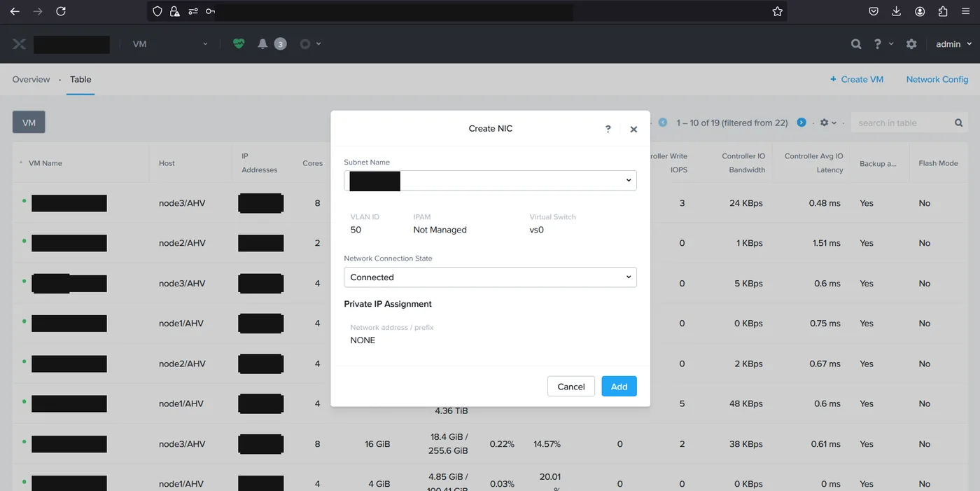Switch to the Overview tab
Viewport: 980px width, 491px height.
tap(31, 79)
